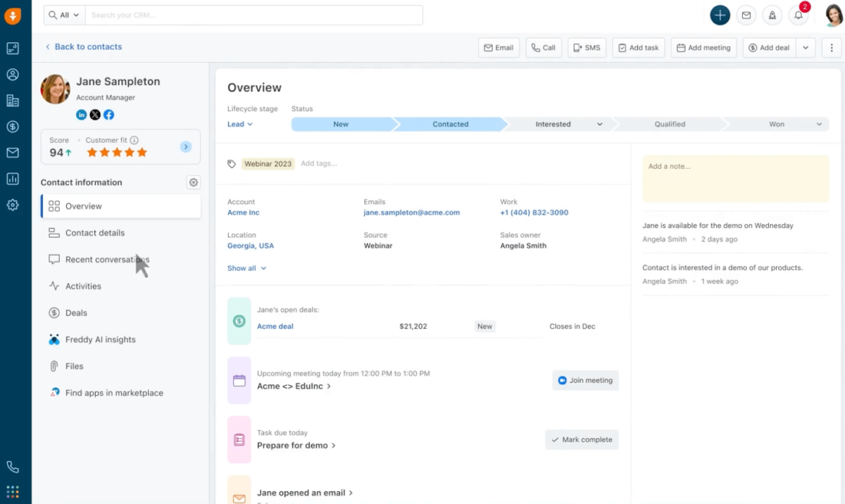
Task: Click the Join meeting button
Action: click(x=585, y=380)
